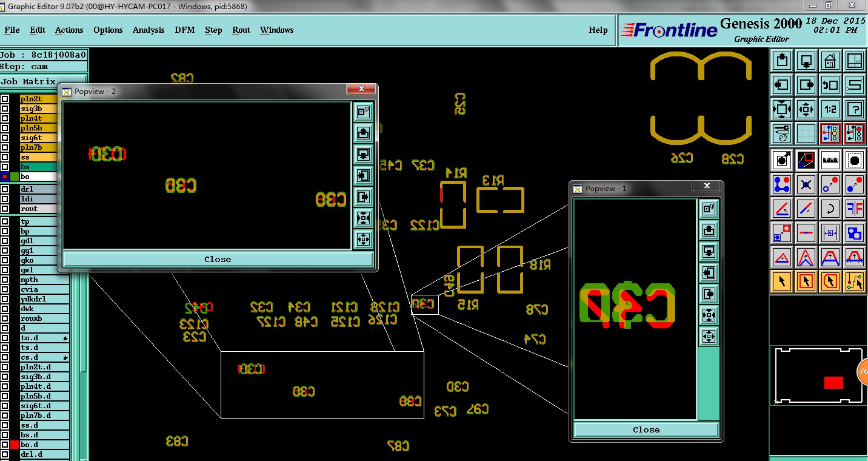Select the ruler measurement tool icon
Viewport: 868px width, 461px height.
[830, 160]
